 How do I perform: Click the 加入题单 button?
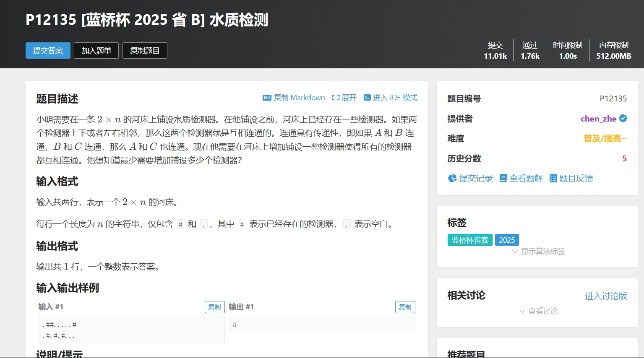[96, 51]
